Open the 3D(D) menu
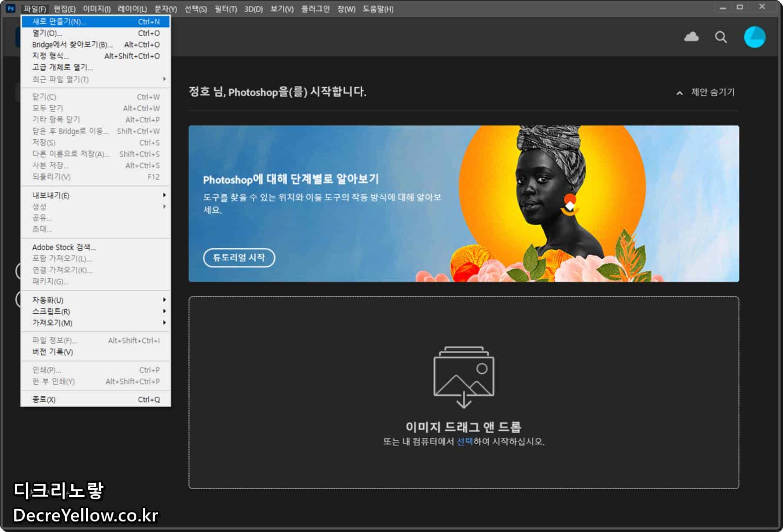This screenshot has width=783, height=532. pos(254,9)
